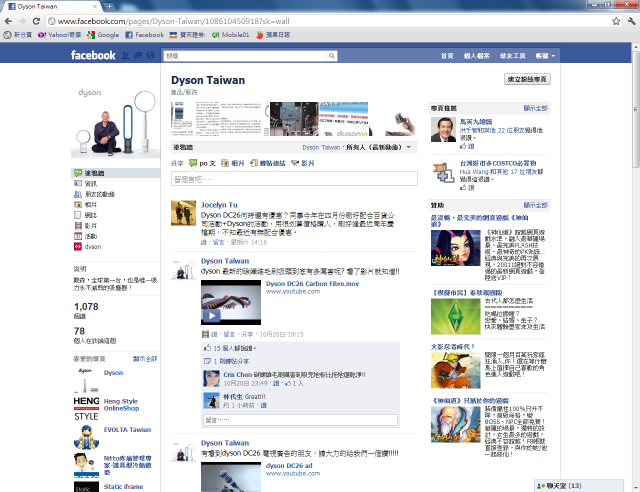Open the Dyson profile picture
Viewport: 640px width, 492px height.
click(116, 122)
